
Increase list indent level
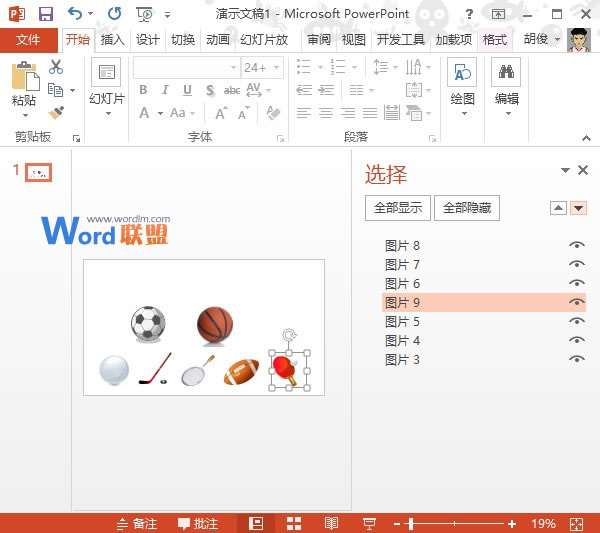[326, 90]
